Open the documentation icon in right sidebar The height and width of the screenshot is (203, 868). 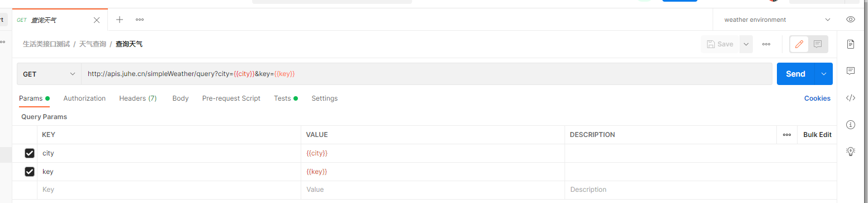[x=851, y=44]
